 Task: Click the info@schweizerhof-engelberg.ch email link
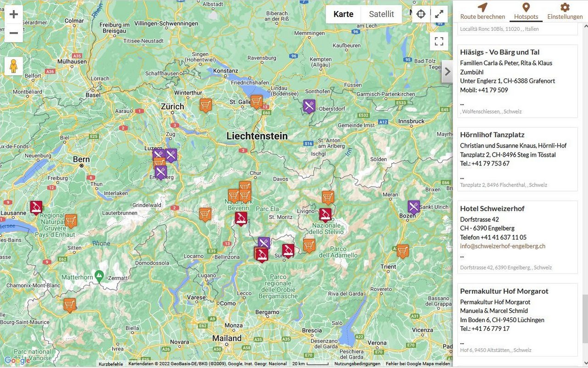tap(503, 246)
